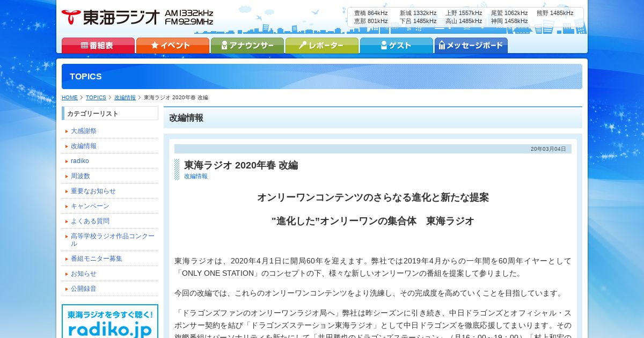This screenshot has width=644, height=338.
Task: Select キャンペーン category
Action: (x=90, y=206)
